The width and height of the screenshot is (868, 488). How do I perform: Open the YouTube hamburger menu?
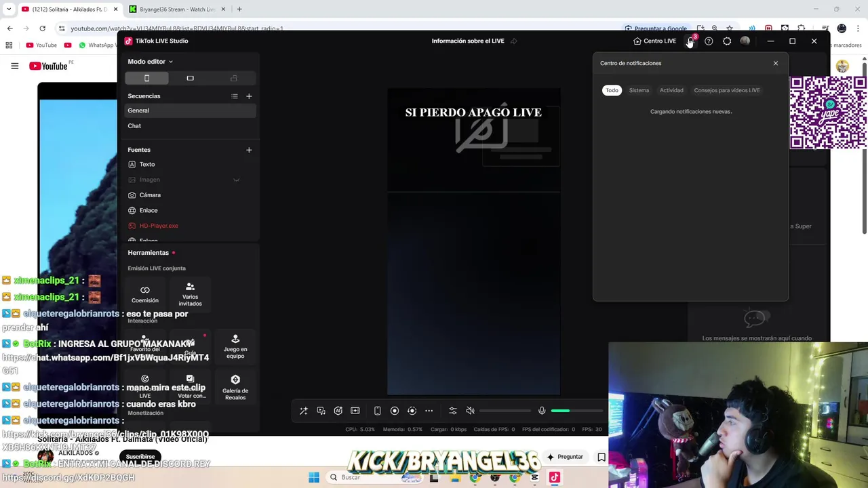(x=14, y=66)
